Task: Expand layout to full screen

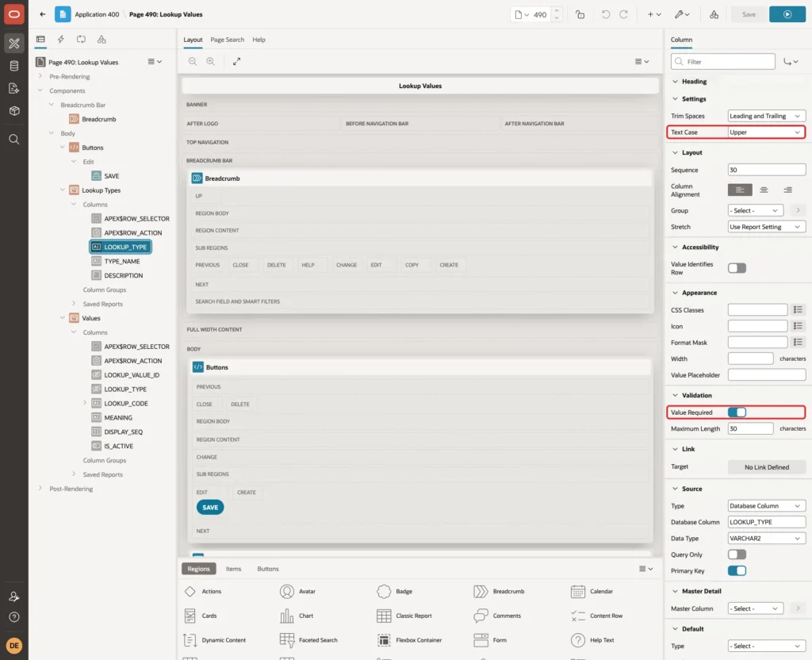Action: (x=236, y=61)
